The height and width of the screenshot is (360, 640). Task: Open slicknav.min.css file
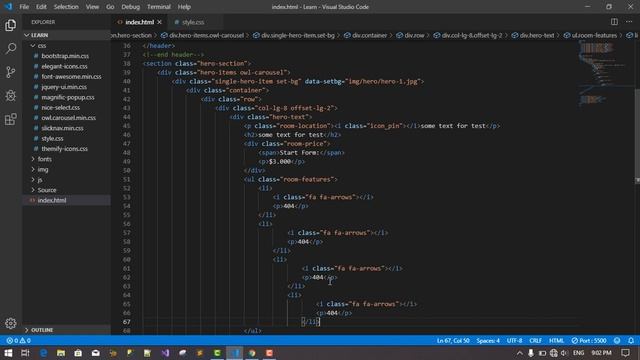tap(62, 128)
